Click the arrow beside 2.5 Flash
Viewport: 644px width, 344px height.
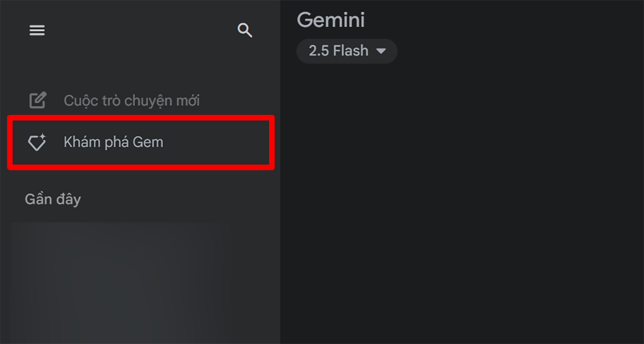pos(381,51)
